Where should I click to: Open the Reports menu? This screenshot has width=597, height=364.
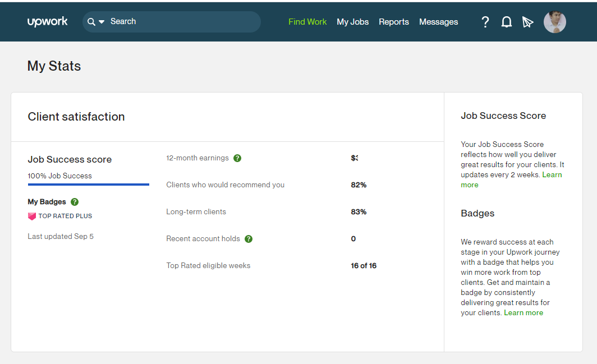pos(394,22)
